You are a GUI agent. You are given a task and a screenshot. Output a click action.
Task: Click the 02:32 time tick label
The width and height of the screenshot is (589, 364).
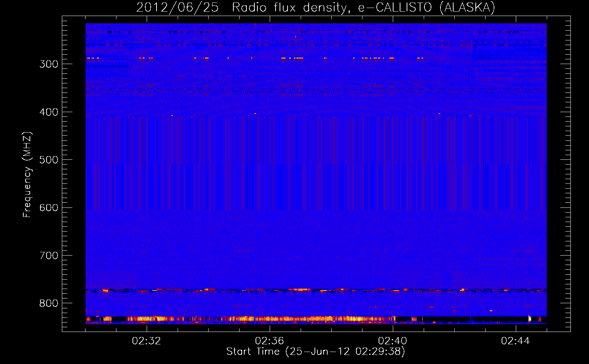click(x=146, y=341)
